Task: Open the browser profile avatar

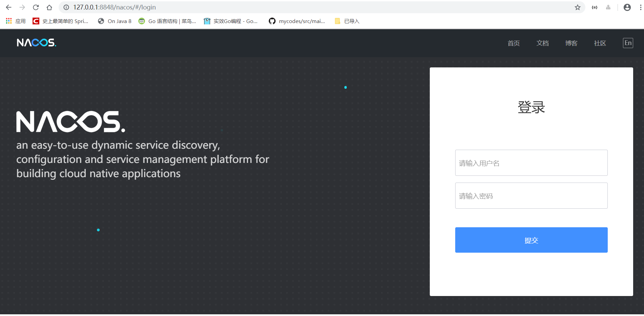Action: [627, 7]
